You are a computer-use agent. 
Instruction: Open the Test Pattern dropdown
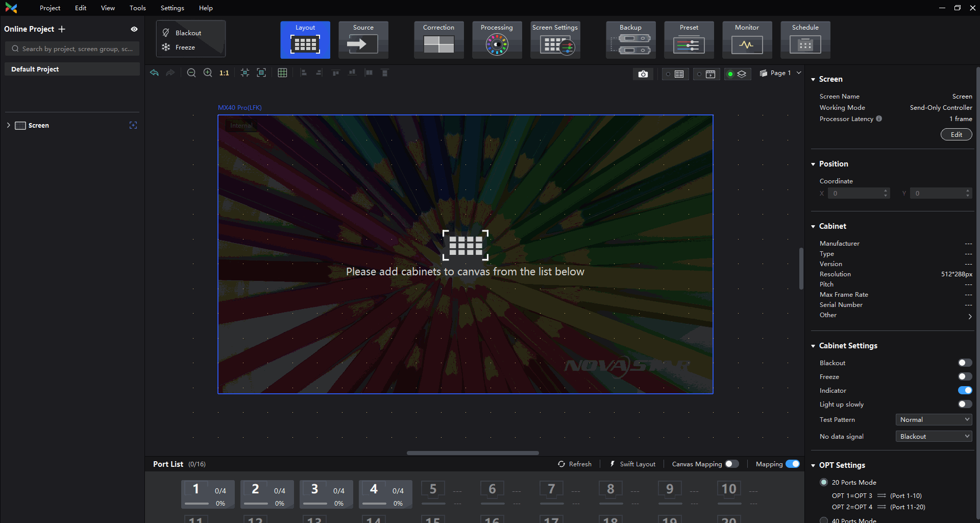(x=934, y=419)
